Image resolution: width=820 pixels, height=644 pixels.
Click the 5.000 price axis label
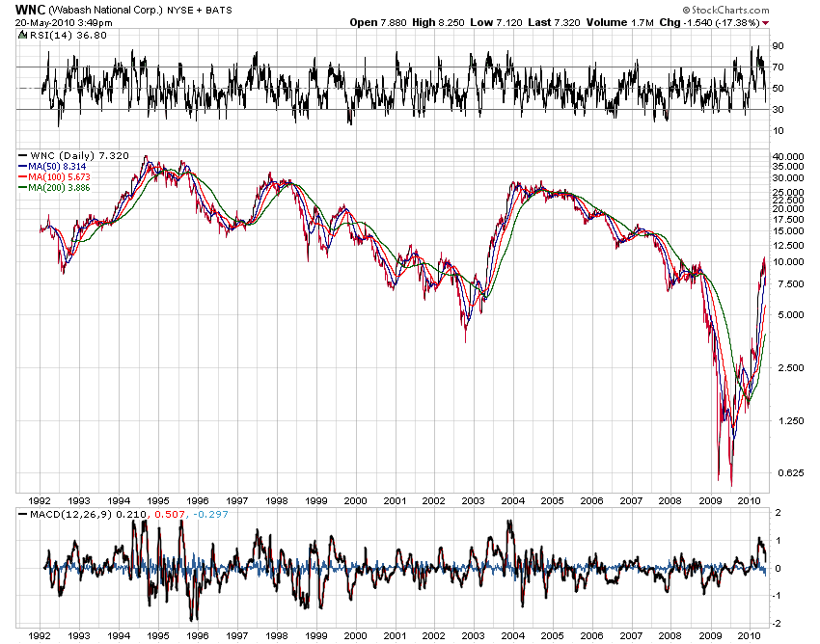click(x=791, y=314)
